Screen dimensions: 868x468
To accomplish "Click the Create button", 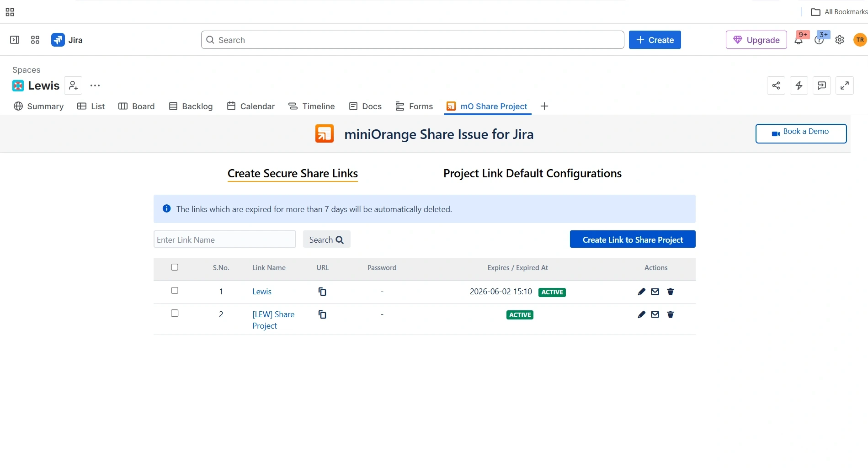I will click(655, 40).
